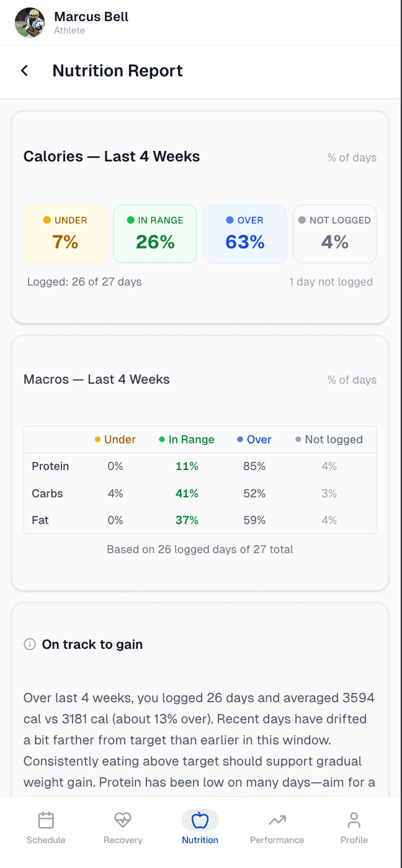Open the Schedule tab icon

(45, 820)
